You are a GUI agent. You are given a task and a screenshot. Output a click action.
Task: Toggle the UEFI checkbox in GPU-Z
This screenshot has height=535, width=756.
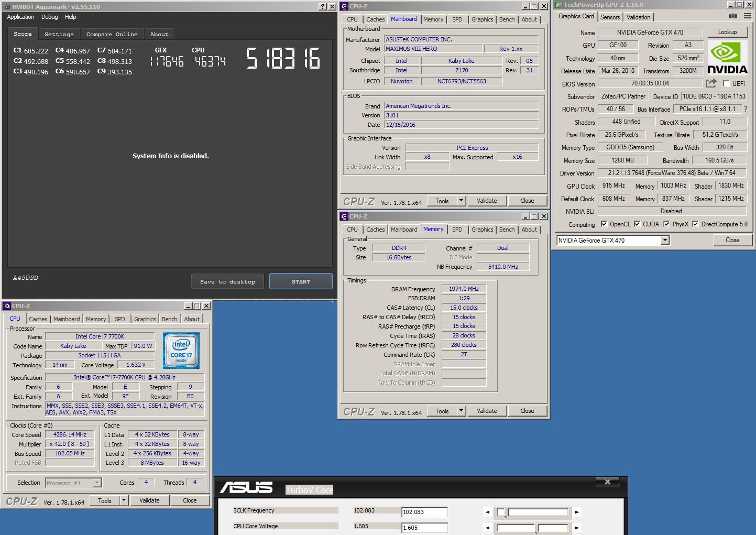[726, 83]
